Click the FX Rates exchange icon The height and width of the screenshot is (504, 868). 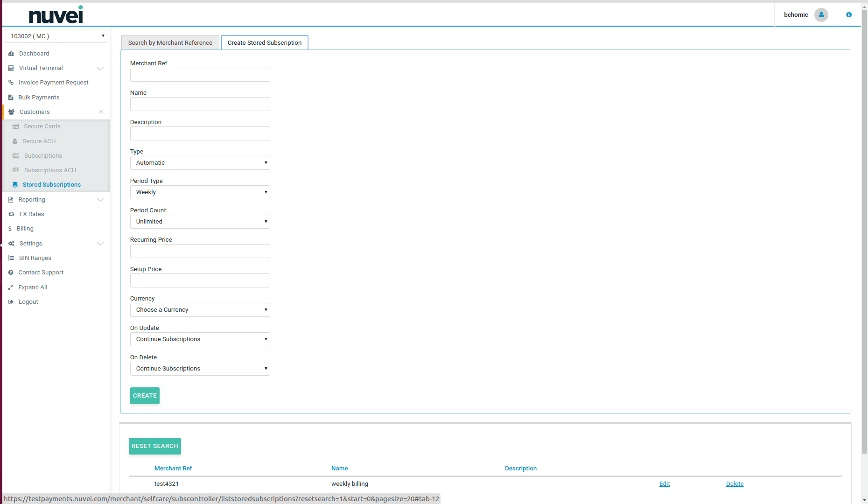(11, 214)
